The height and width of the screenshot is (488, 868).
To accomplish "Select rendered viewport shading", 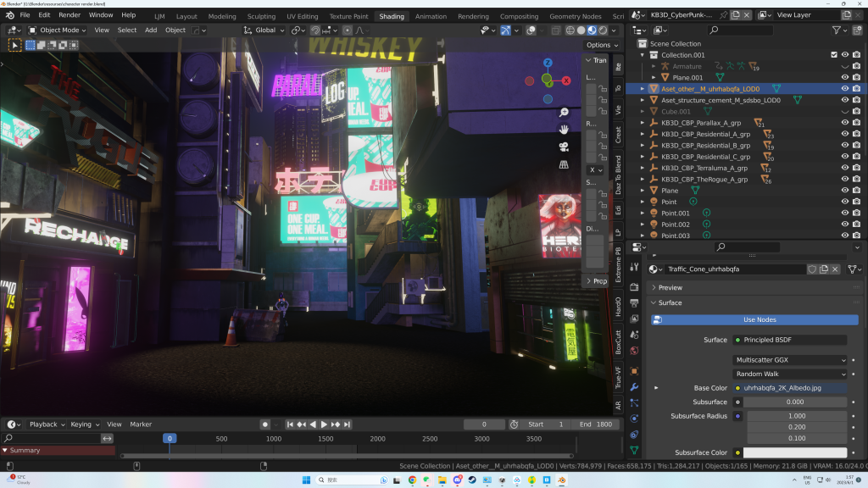I will 603,30.
